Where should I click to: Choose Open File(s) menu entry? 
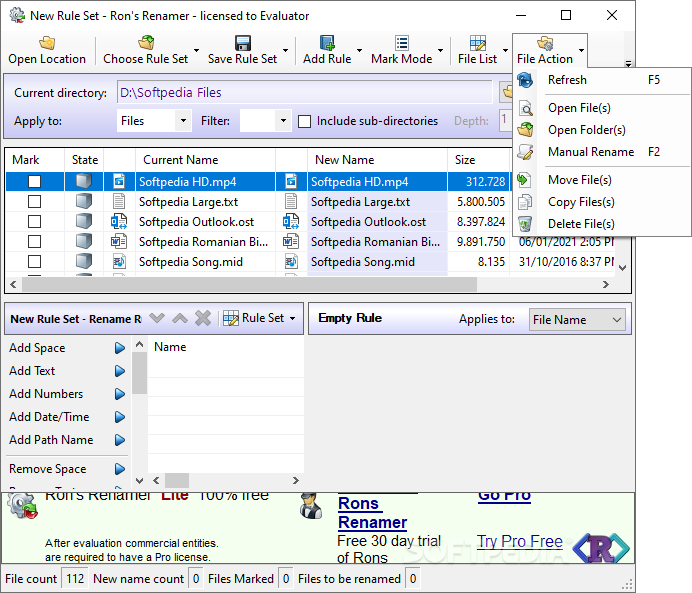click(603, 108)
